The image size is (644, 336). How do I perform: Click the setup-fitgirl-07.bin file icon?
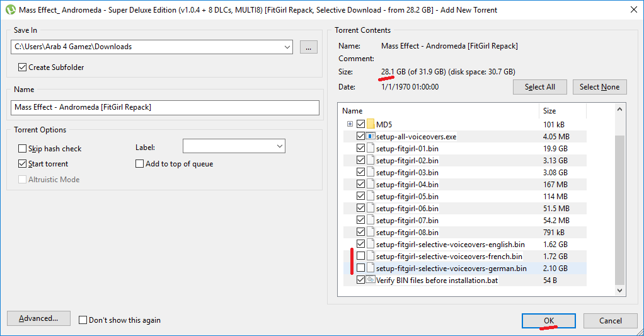(371, 220)
